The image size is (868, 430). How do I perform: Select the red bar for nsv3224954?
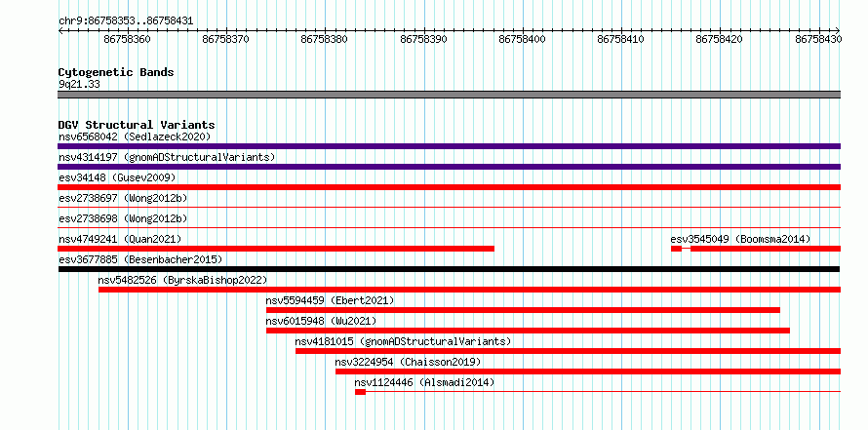(588, 371)
